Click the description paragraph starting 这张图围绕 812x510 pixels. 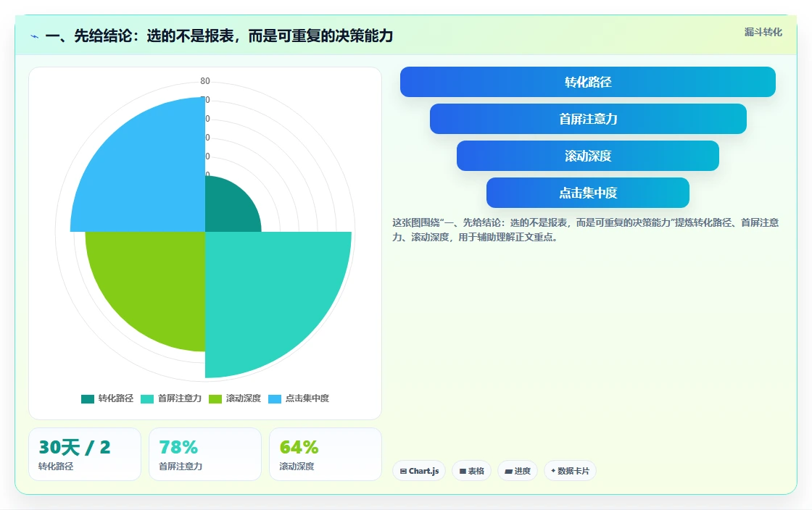pos(586,230)
